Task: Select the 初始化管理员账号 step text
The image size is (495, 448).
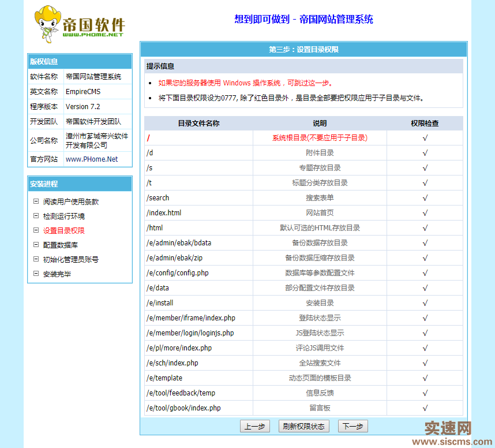Action: [x=71, y=259]
